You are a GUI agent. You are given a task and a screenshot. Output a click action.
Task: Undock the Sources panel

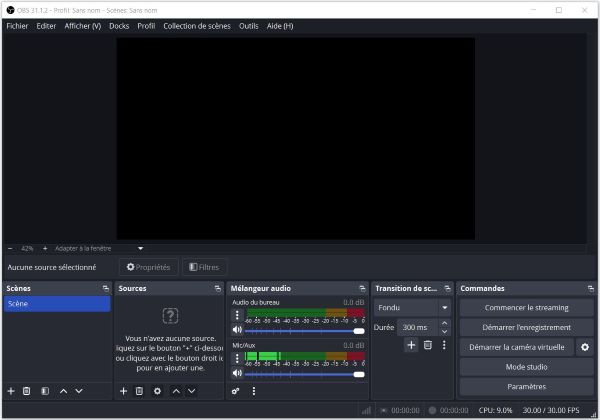[x=218, y=288]
